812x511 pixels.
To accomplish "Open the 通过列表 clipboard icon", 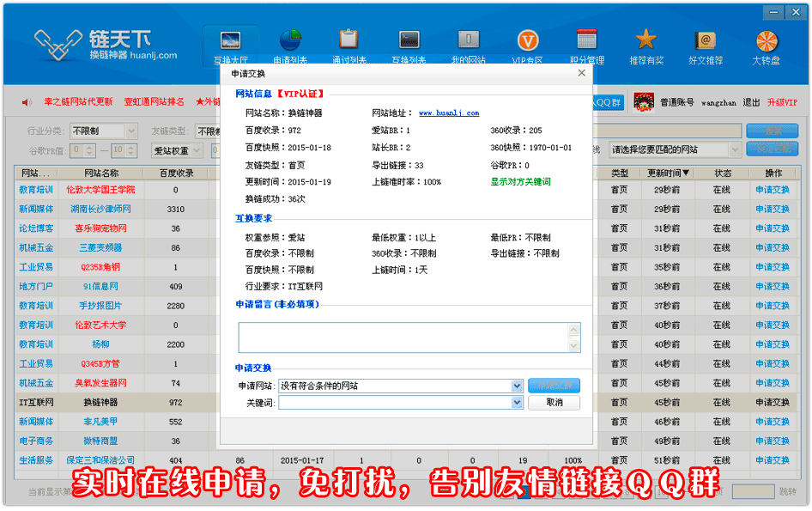I will click(x=349, y=39).
